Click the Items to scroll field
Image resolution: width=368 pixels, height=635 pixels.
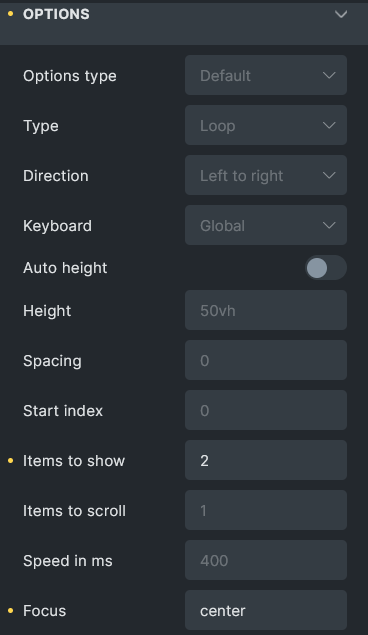click(x=266, y=510)
